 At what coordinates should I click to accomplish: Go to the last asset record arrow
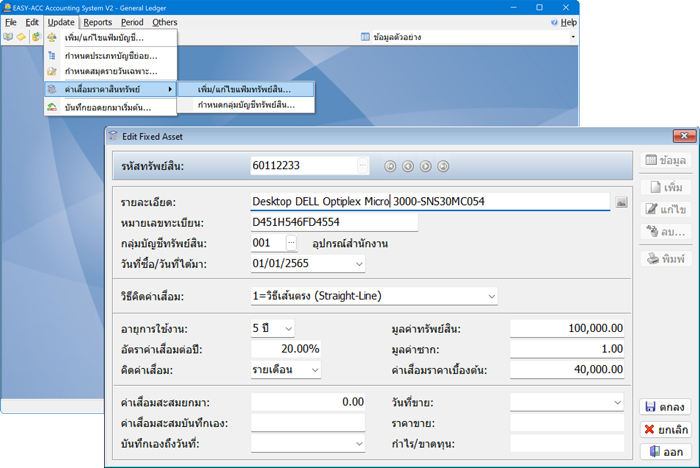click(444, 166)
